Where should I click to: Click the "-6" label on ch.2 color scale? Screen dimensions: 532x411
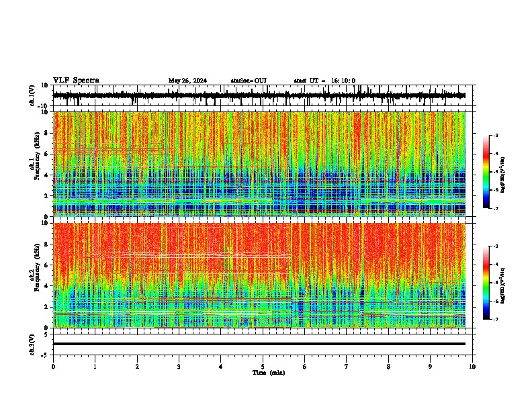point(496,301)
